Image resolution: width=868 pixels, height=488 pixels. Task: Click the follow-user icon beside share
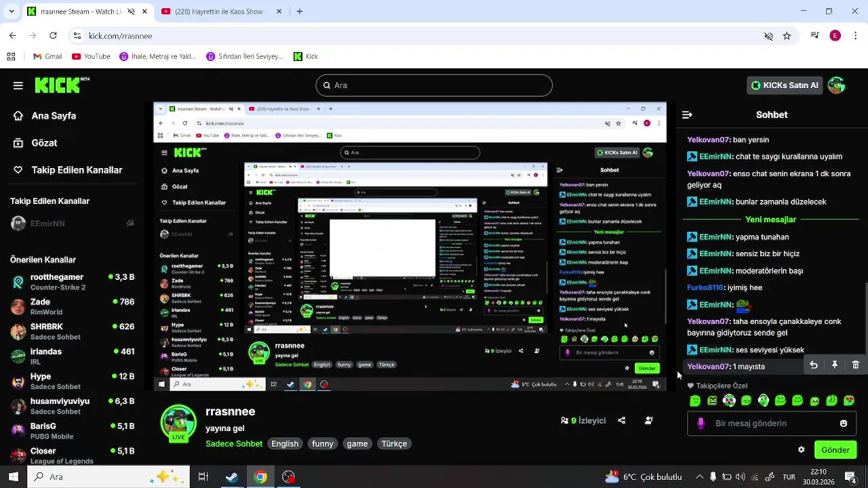point(649,420)
